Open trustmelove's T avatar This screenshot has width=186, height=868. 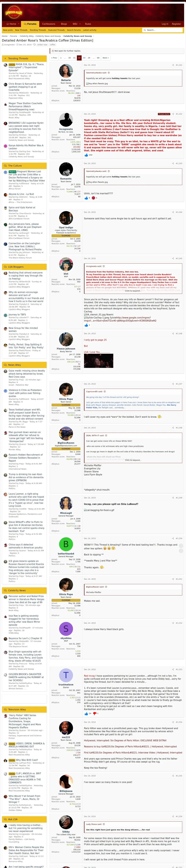[x=66, y=675]
